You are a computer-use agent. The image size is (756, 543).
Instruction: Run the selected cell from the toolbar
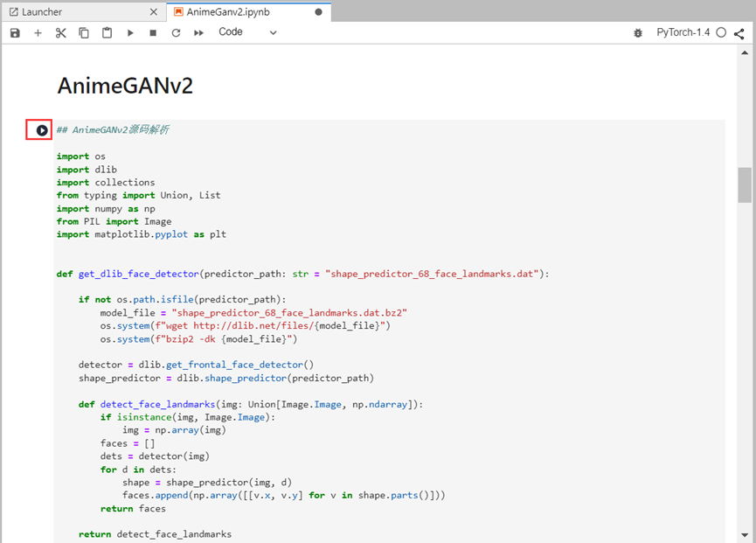[130, 33]
